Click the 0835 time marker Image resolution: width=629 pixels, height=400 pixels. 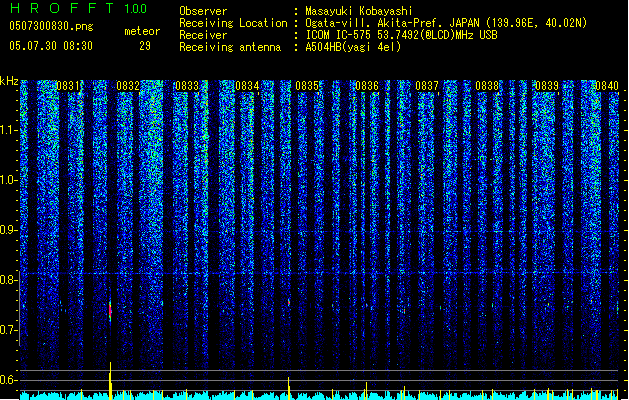tap(307, 86)
